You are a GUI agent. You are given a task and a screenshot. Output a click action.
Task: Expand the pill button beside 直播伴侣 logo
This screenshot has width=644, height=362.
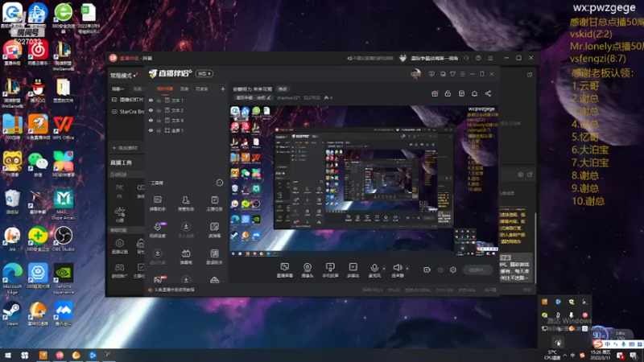point(204,73)
